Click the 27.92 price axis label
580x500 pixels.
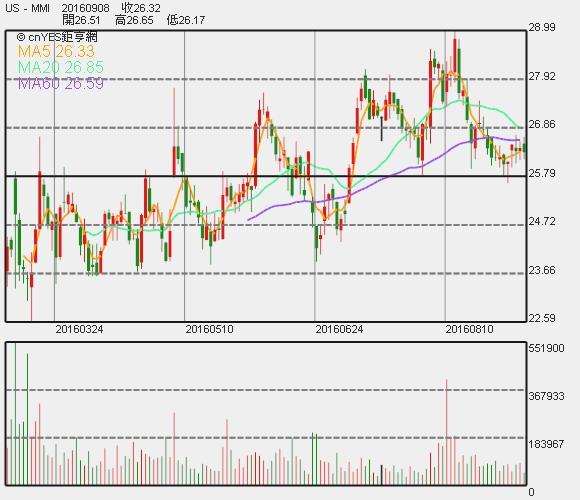pos(542,76)
